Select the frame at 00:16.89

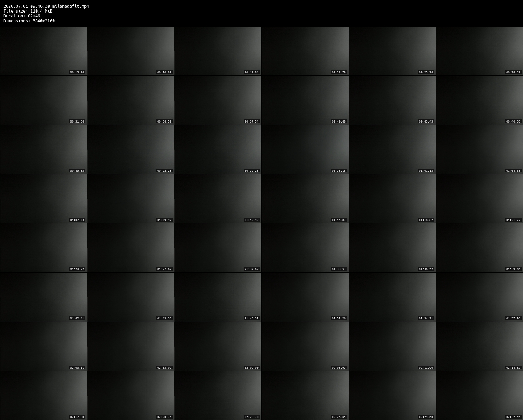coord(130,51)
